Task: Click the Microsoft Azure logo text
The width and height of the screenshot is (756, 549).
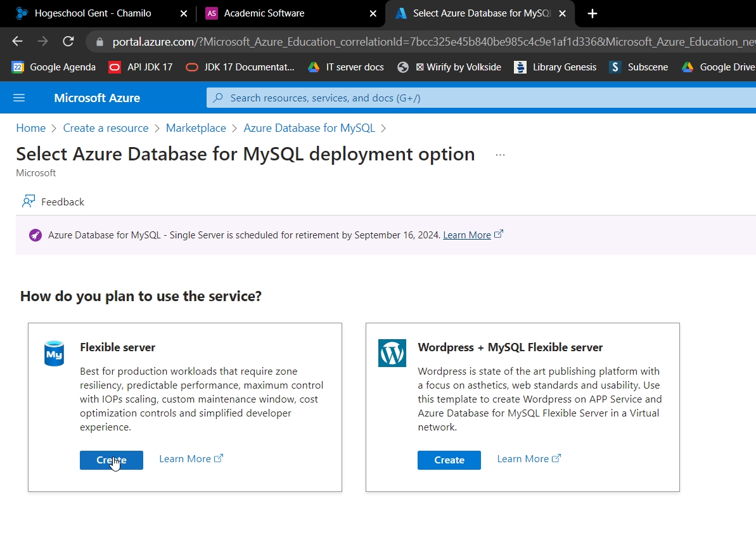Action: click(x=97, y=98)
